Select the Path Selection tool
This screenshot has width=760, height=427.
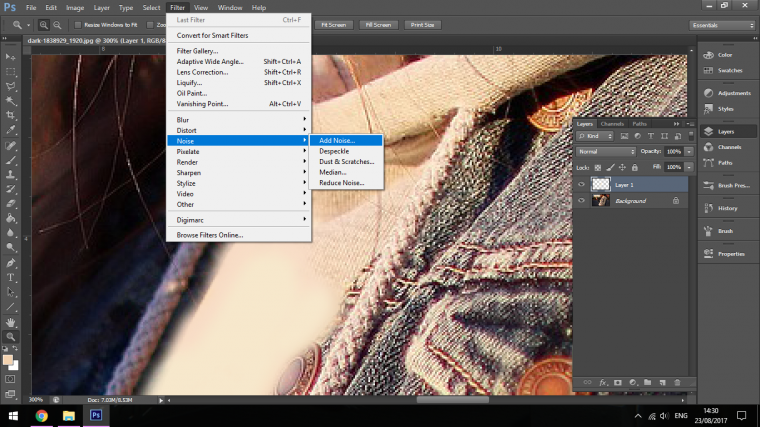pyautogui.click(x=10, y=292)
